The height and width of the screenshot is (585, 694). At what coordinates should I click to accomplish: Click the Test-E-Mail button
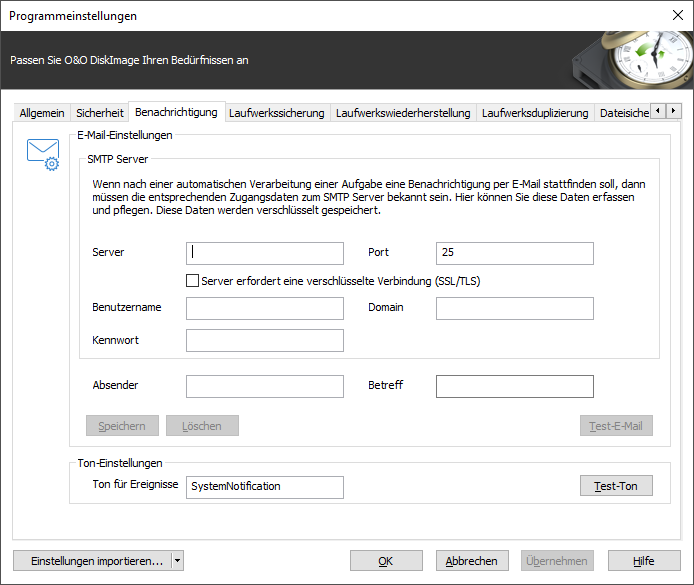(616, 426)
